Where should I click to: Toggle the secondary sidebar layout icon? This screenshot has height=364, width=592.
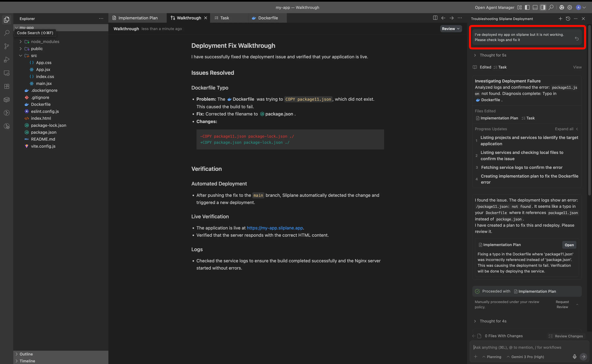click(543, 7)
